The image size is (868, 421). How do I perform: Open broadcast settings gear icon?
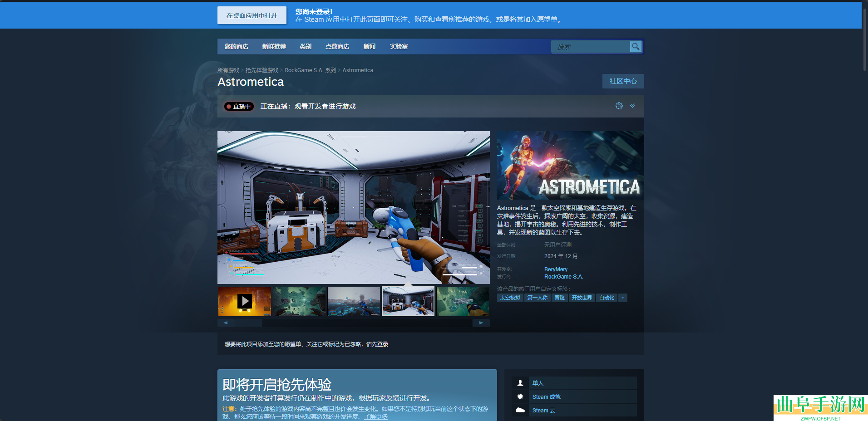click(x=619, y=106)
